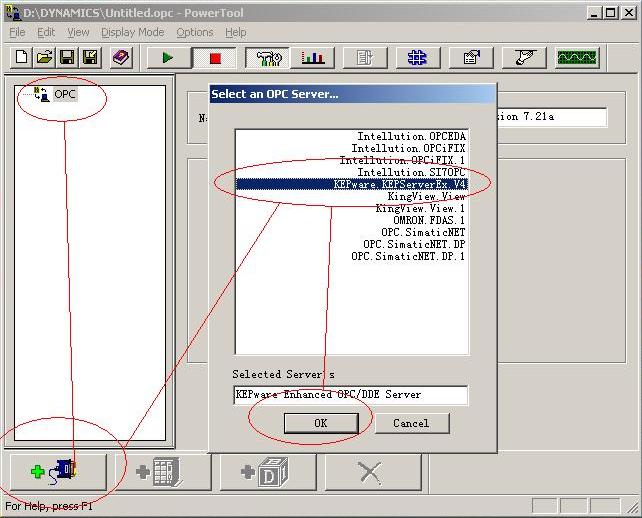
Task: Click the Delete X button
Action: point(373,472)
